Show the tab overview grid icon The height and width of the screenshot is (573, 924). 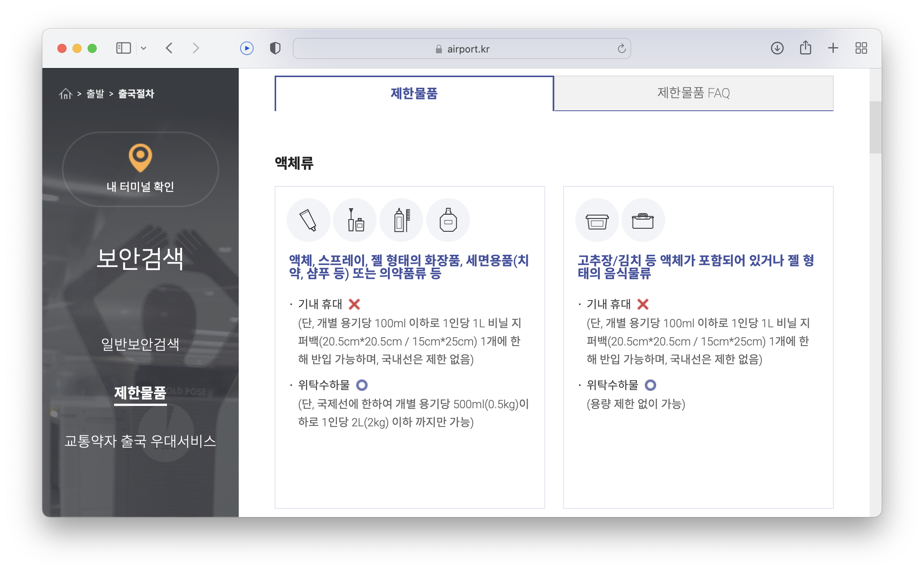coord(861,48)
